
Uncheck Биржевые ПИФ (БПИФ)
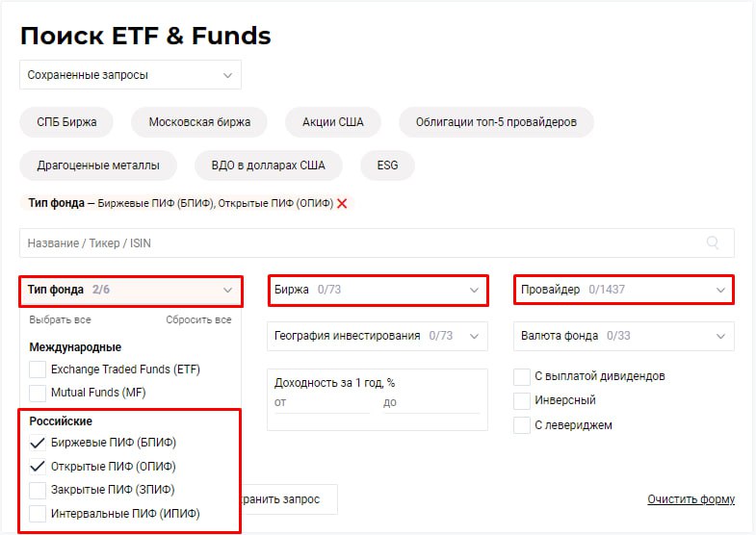[38, 443]
